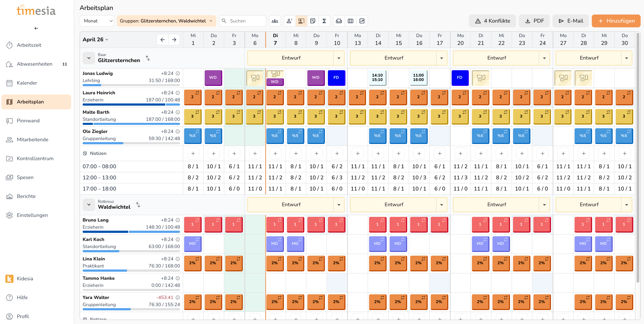This screenshot has width=644, height=324.
Task: Click the Suchen search field
Action: [246, 21]
